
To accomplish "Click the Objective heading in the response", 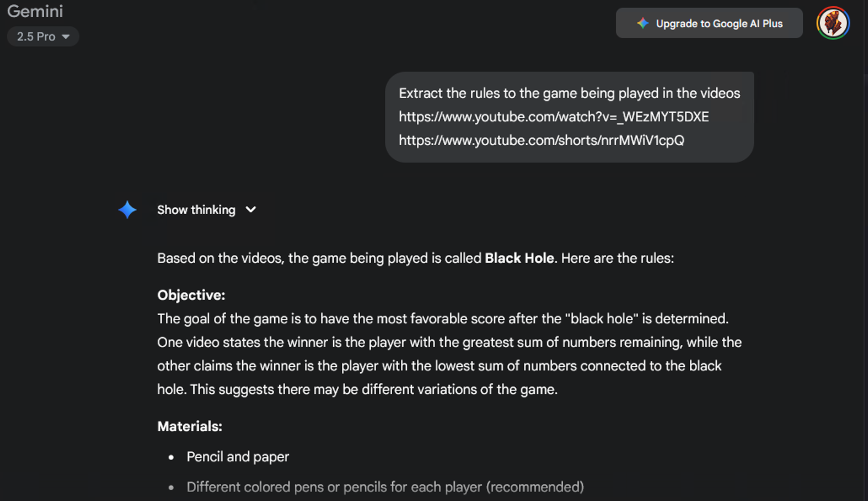I will pos(190,295).
